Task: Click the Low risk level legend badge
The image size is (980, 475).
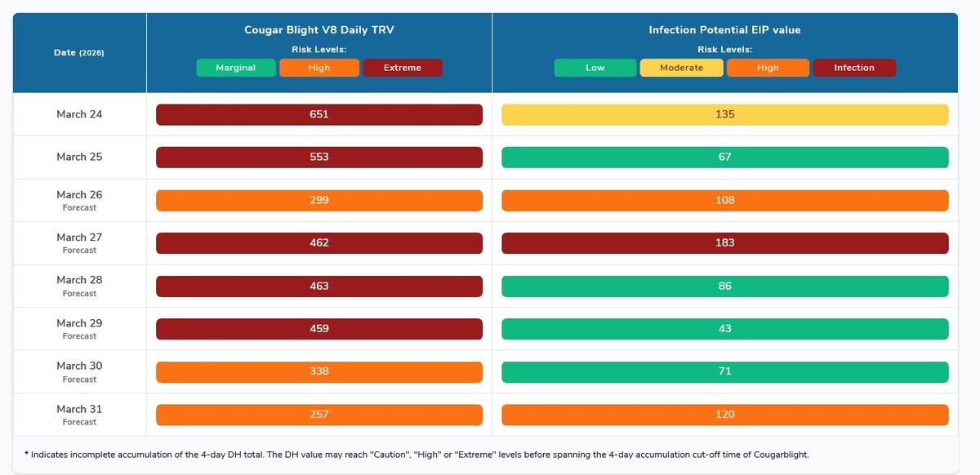Action: coord(595,68)
